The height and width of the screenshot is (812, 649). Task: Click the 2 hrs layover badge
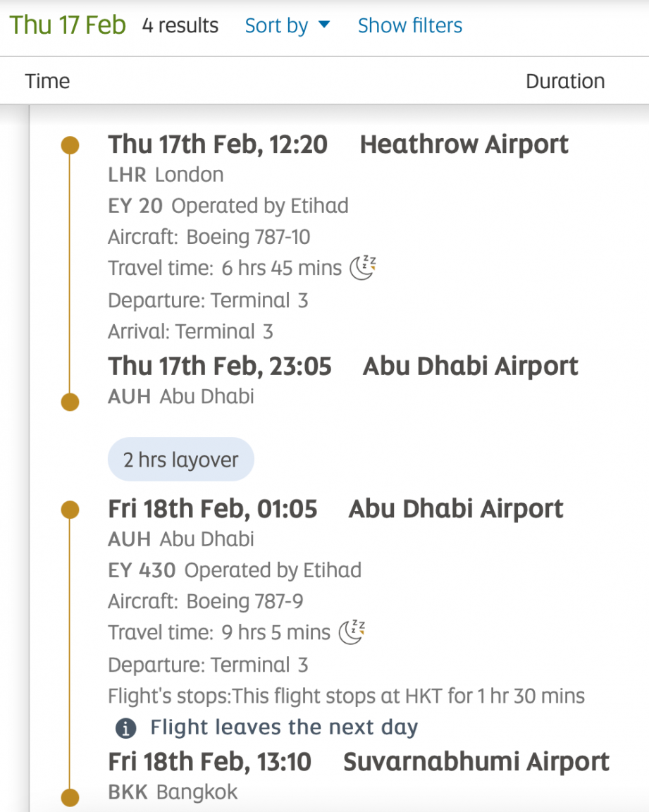tap(180, 460)
